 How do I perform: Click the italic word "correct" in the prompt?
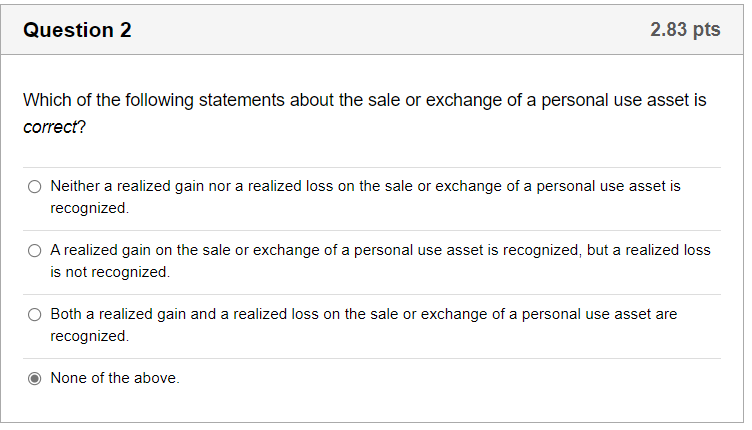pos(48,128)
